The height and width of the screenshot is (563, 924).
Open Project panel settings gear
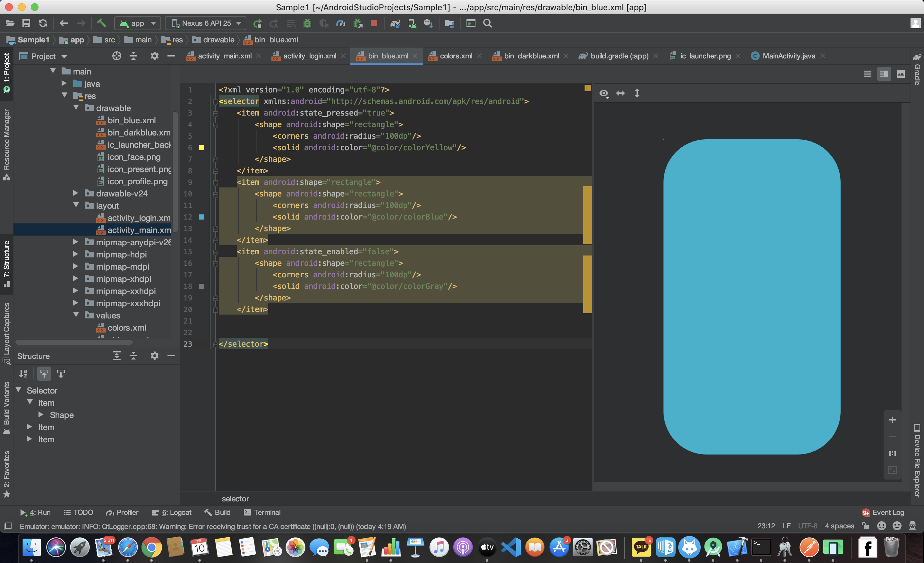(155, 56)
